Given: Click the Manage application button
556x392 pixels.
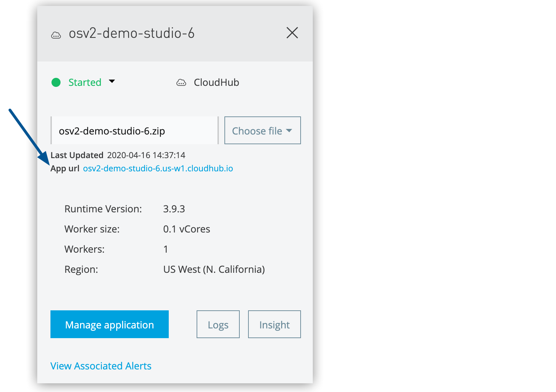Looking at the screenshot, I should point(110,324).
